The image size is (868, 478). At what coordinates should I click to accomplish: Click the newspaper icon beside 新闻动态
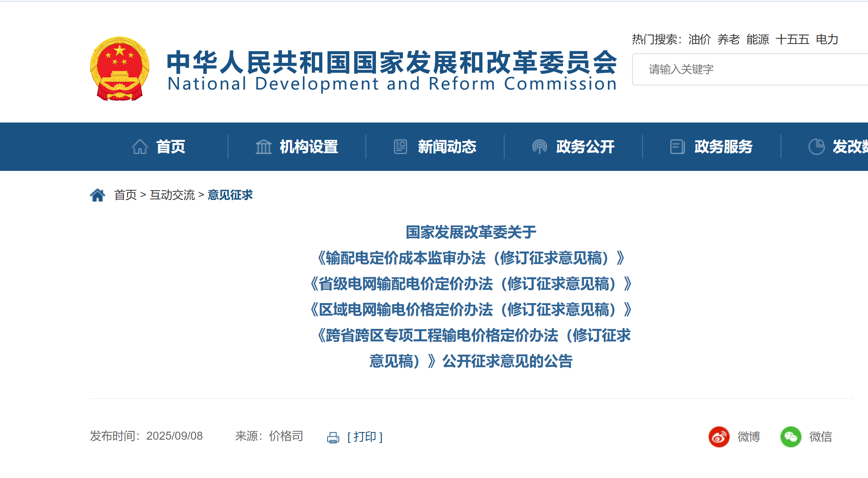click(401, 147)
